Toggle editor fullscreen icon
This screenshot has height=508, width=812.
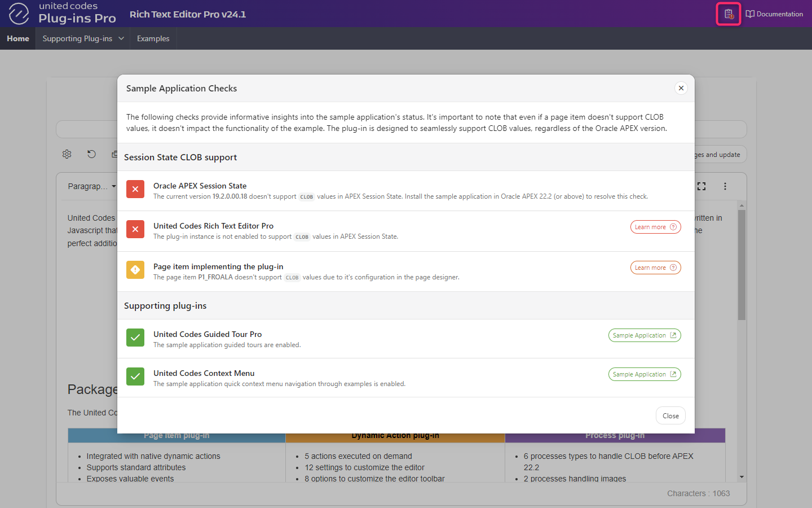[x=701, y=186]
